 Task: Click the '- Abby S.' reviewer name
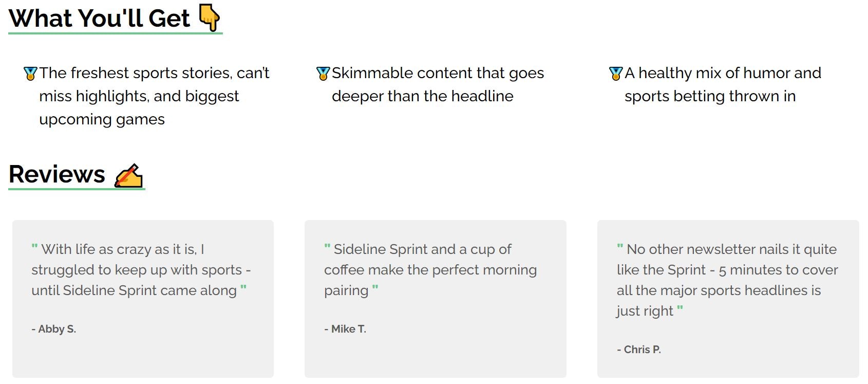click(x=54, y=329)
